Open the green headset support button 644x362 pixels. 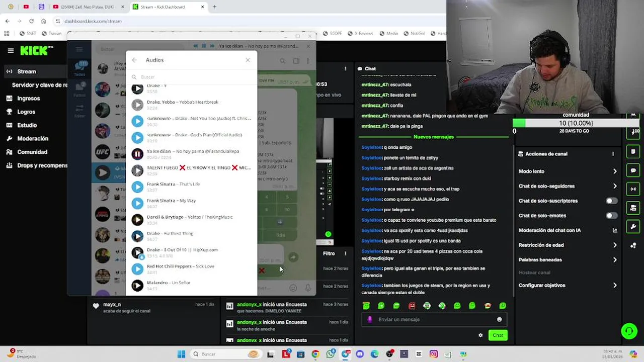tap(629, 331)
